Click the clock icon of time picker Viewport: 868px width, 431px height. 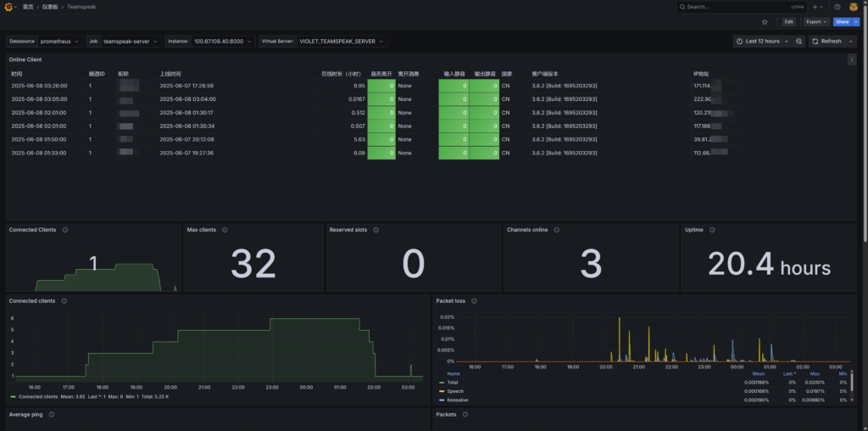(739, 42)
